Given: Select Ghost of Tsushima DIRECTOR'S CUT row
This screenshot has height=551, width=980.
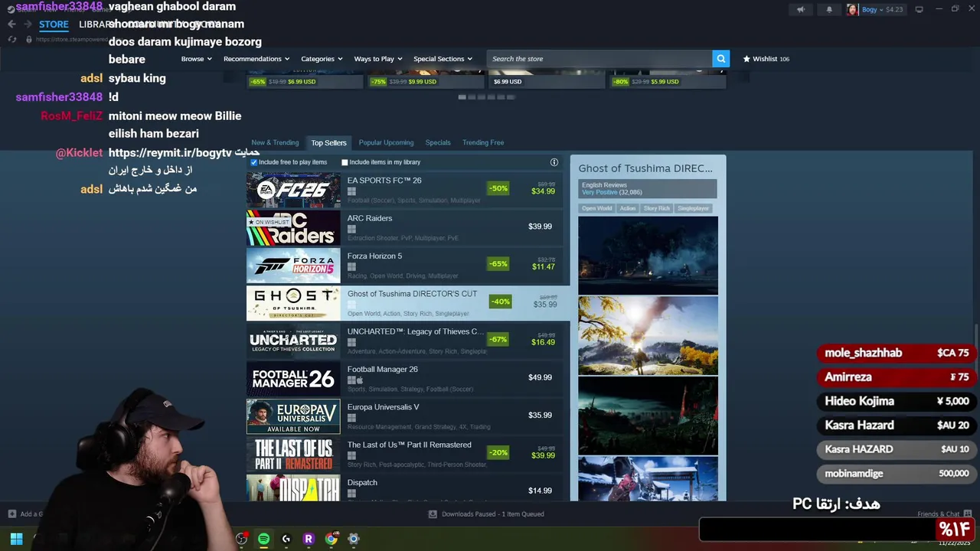Looking at the screenshot, I should [408, 303].
